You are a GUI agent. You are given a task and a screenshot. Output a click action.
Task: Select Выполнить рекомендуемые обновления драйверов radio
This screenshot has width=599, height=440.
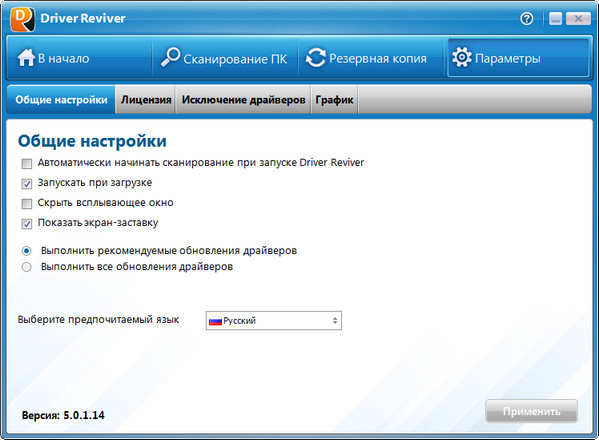point(26,251)
